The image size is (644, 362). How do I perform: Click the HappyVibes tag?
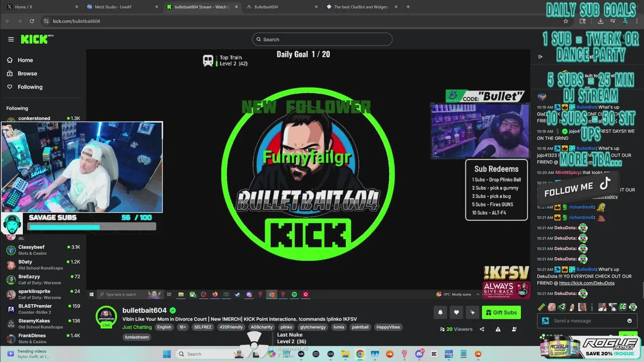[x=388, y=327]
